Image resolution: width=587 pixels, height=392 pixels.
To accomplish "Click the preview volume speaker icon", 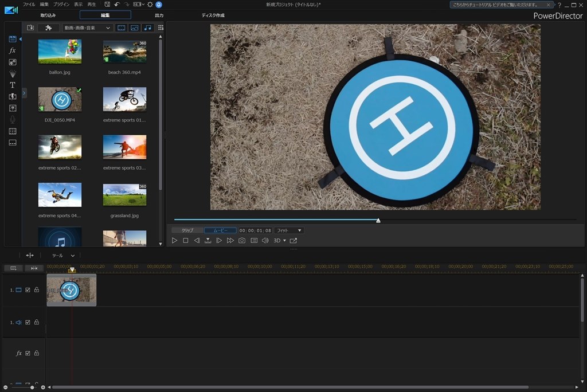I will pyautogui.click(x=265, y=240).
